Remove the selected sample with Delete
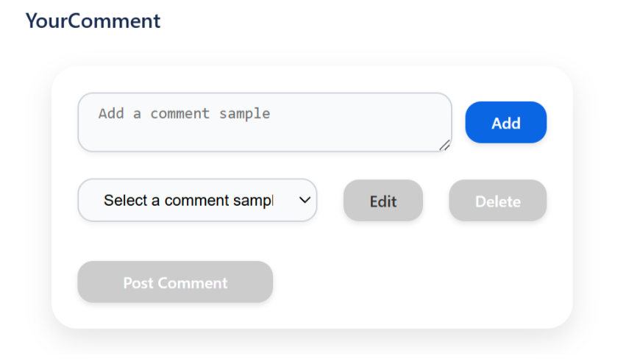 coord(497,201)
